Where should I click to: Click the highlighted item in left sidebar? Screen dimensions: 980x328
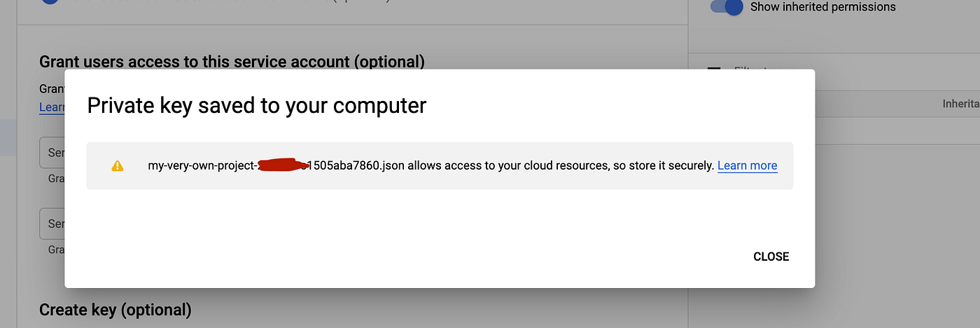8,137
